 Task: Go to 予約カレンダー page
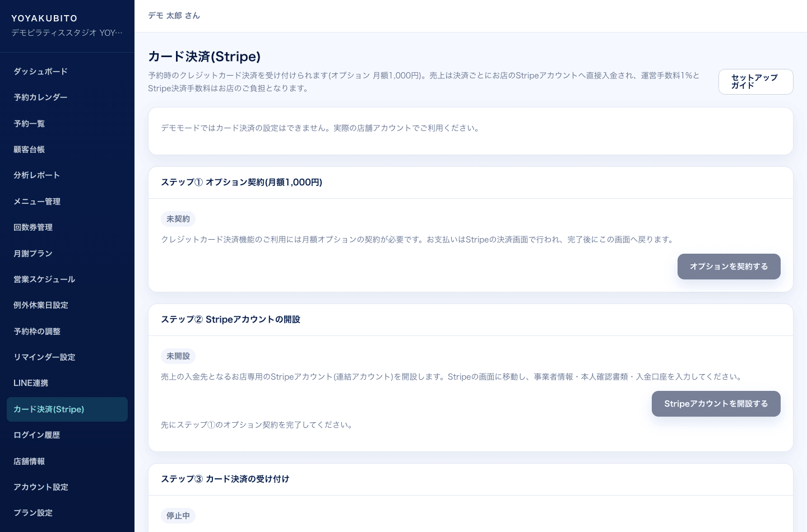coord(67,97)
